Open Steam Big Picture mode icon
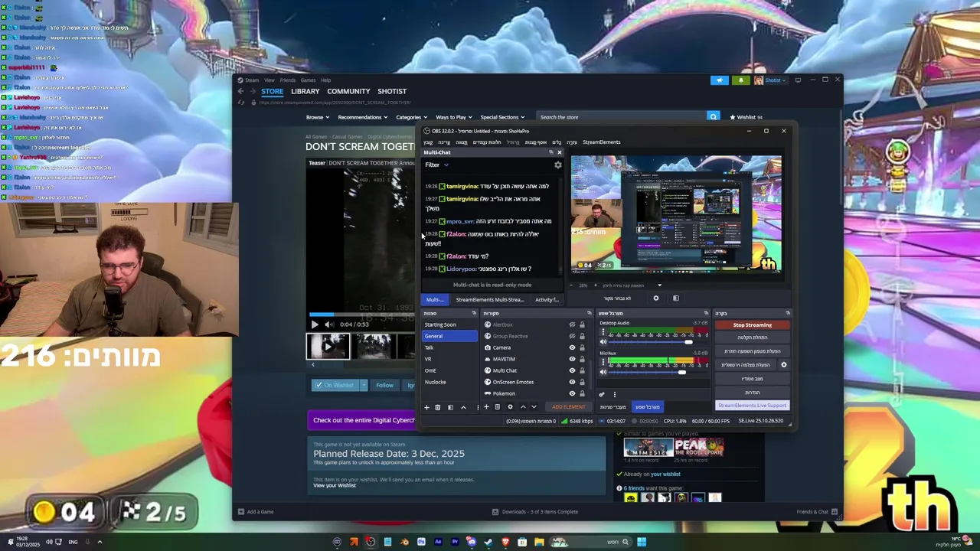The image size is (980, 551). tap(798, 80)
